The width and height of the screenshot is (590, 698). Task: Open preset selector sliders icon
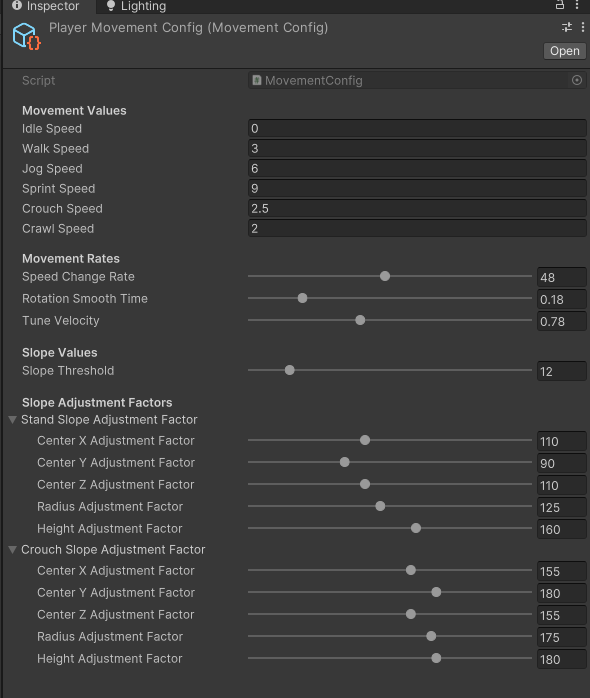pos(567,27)
